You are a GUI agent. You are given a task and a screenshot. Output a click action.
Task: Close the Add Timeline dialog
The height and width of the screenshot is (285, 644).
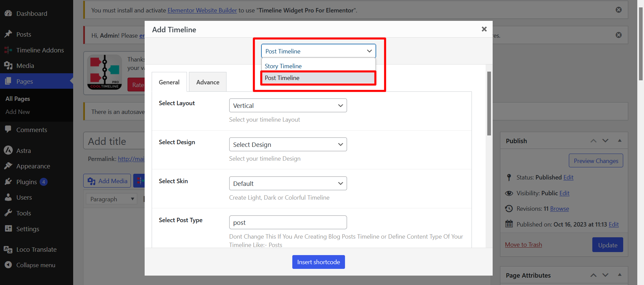[484, 29]
